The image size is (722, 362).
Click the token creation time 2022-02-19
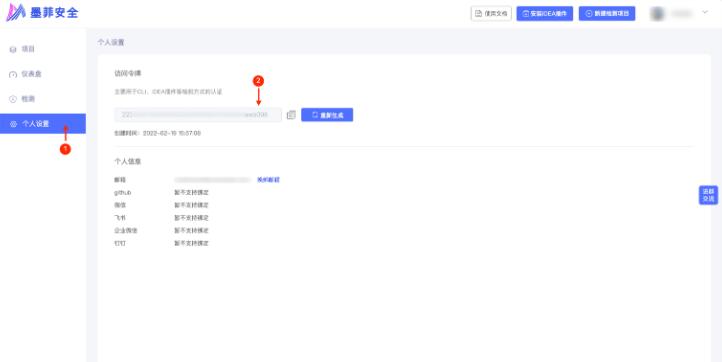[172, 133]
